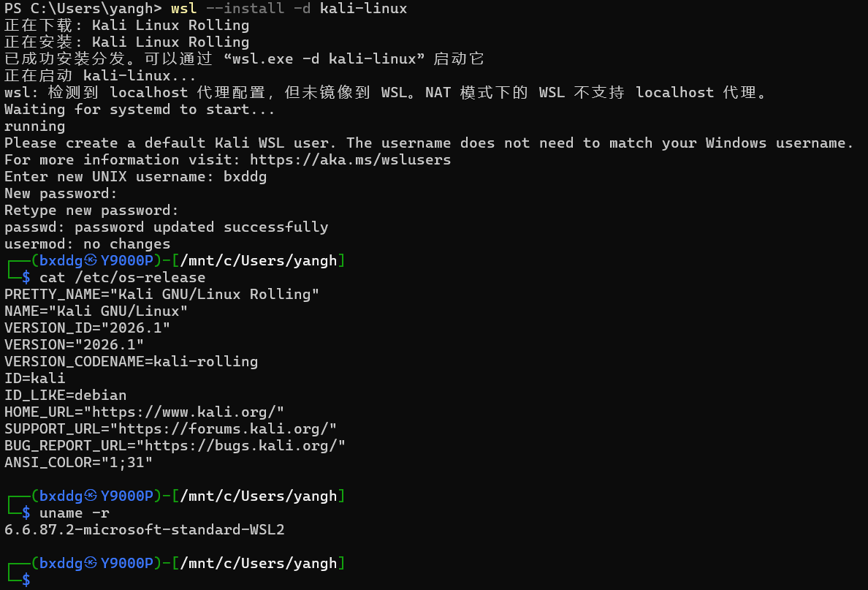Click Kali symbol in the last empty prompt

pos(91,564)
